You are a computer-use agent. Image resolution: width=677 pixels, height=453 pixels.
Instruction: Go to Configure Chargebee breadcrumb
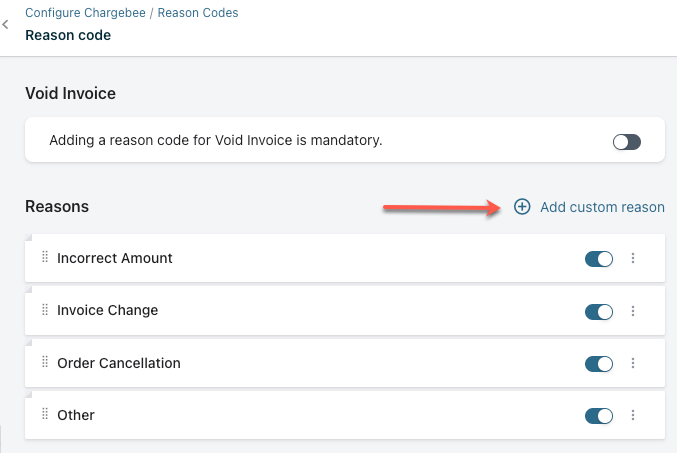tap(86, 13)
